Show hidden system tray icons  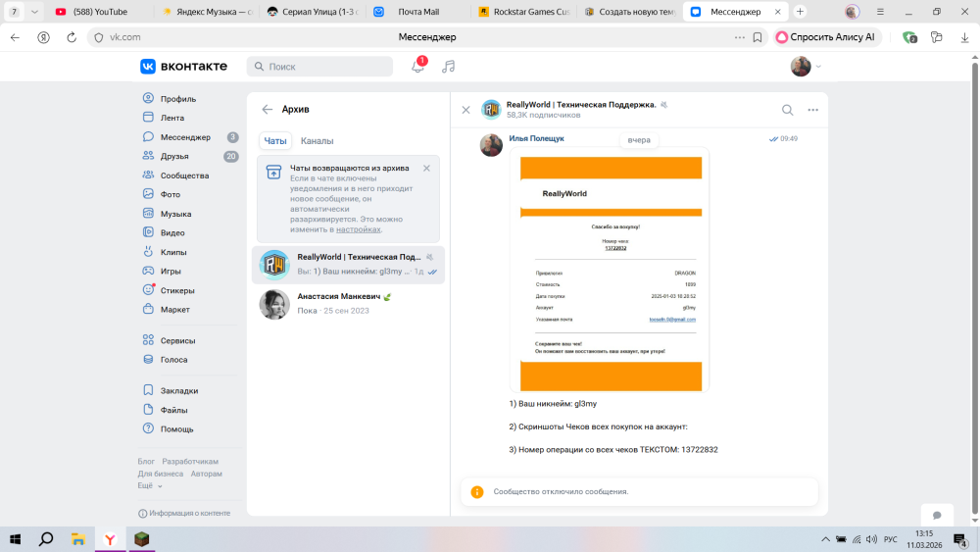825,539
